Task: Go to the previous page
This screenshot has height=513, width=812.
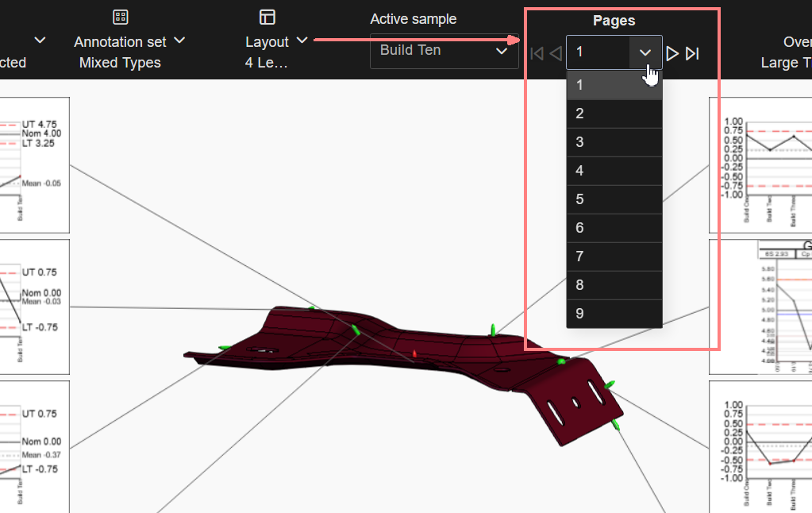Action: point(556,53)
